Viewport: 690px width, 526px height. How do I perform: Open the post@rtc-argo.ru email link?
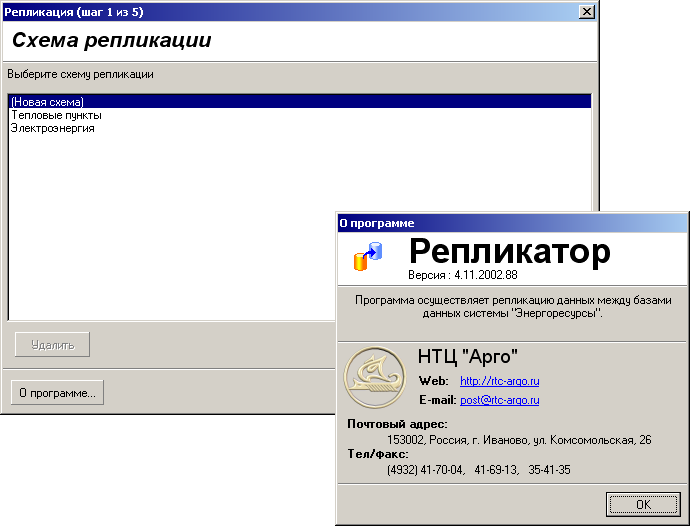coord(499,400)
